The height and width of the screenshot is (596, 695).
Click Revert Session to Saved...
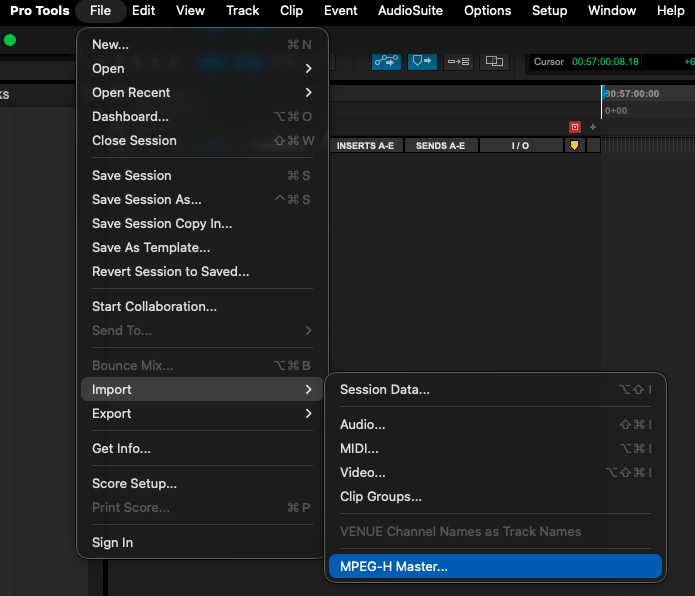(202, 271)
